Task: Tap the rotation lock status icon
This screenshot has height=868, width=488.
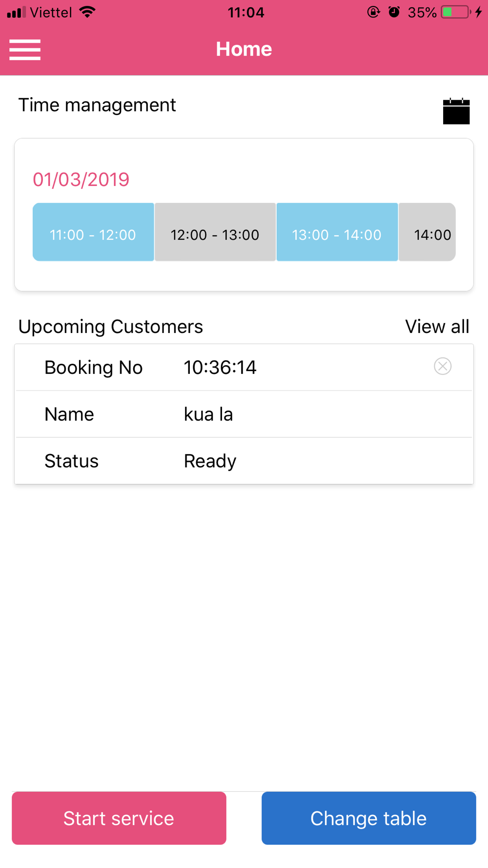Action: coord(373,12)
